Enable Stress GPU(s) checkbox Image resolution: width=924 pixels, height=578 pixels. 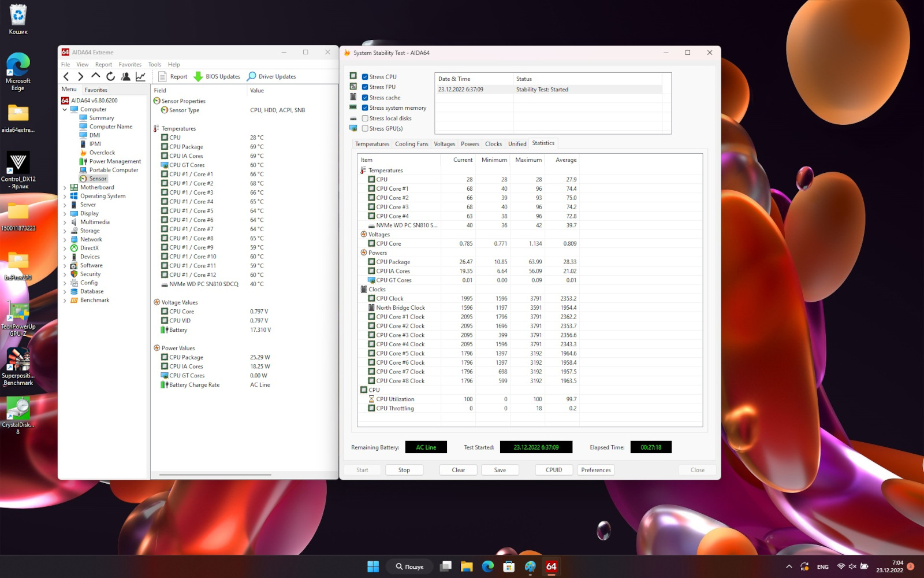click(365, 129)
